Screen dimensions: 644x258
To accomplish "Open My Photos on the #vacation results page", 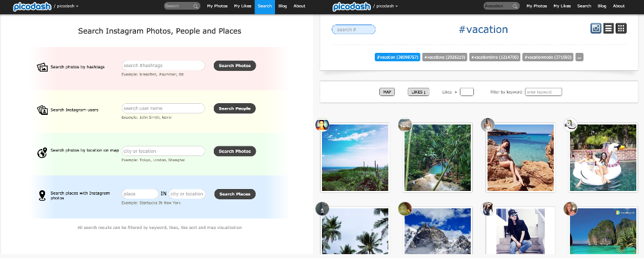I will [537, 6].
